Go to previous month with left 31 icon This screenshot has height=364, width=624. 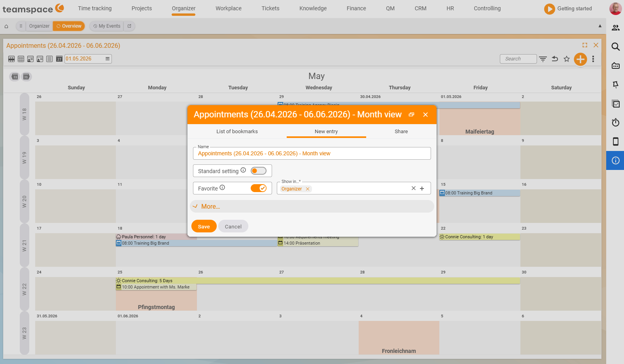(x=15, y=77)
